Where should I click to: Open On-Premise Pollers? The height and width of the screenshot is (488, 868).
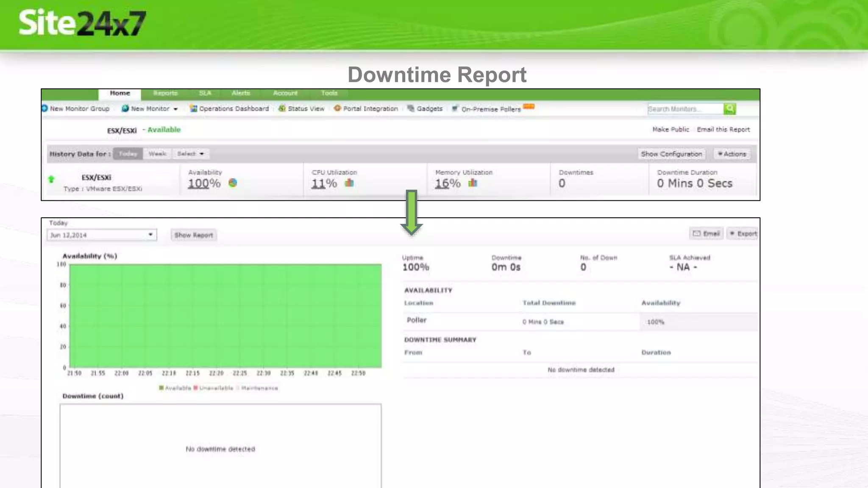pos(491,109)
